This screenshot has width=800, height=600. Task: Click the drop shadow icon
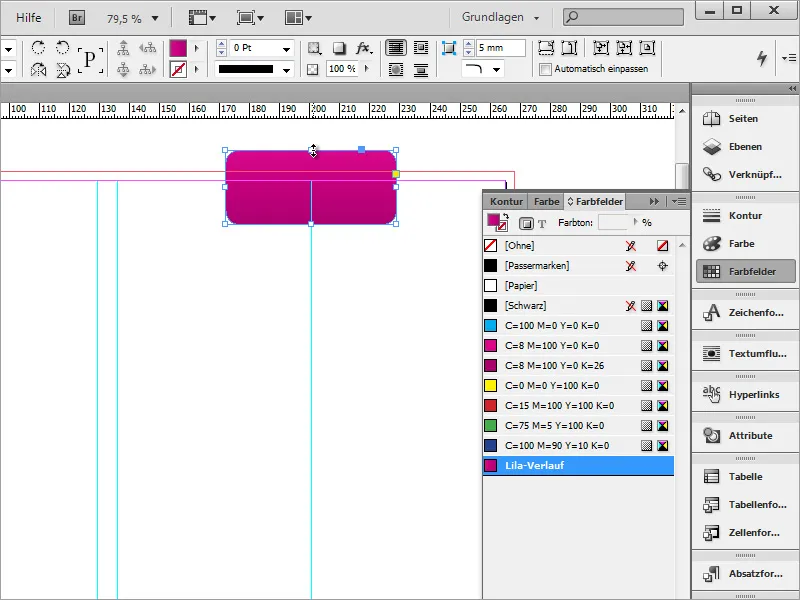coord(339,48)
